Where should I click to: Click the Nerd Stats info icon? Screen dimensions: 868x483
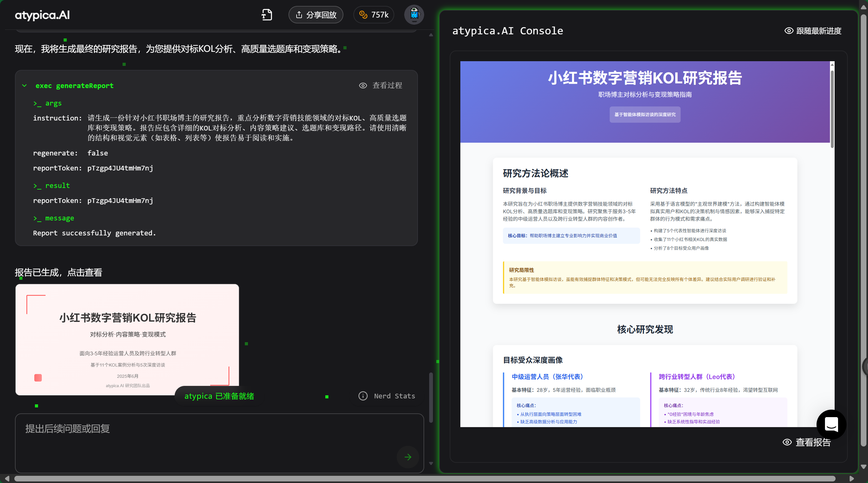(363, 396)
